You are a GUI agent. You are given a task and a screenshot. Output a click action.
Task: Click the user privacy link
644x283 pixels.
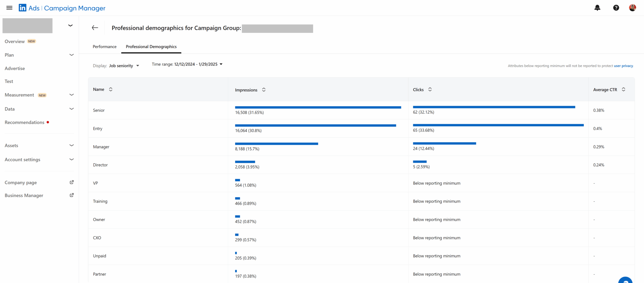coord(623,66)
